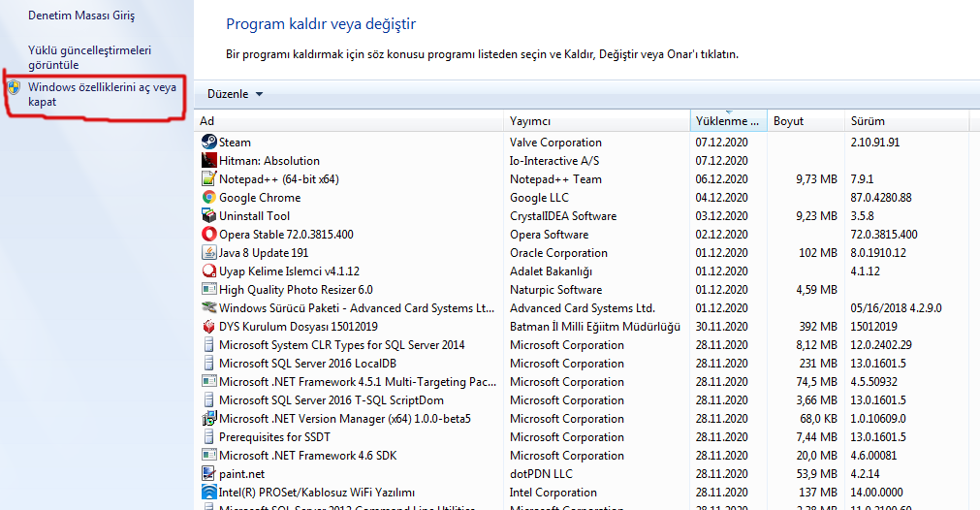Viewport: 980px width, 510px height.
Task: Select the Uyap Kelime Islemci icon
Action: (x=208, y=271)
